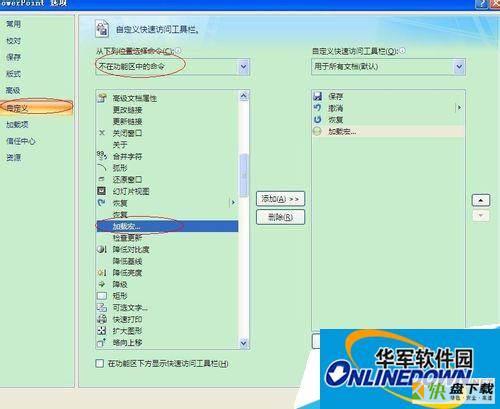Select the 保存 icon in toolbar list
This screenshot has width=500, height=409.
click(x=318, y=96)
